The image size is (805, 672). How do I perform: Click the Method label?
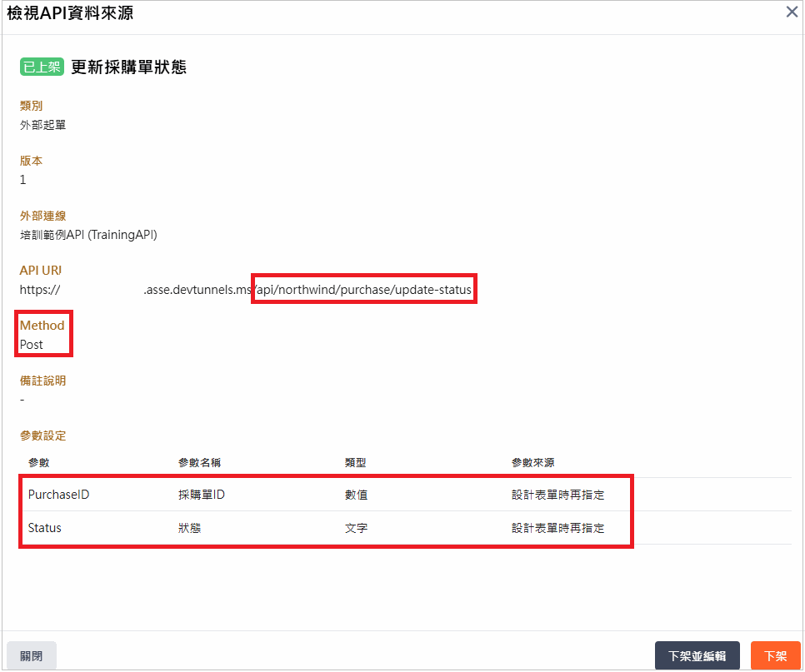42,326
